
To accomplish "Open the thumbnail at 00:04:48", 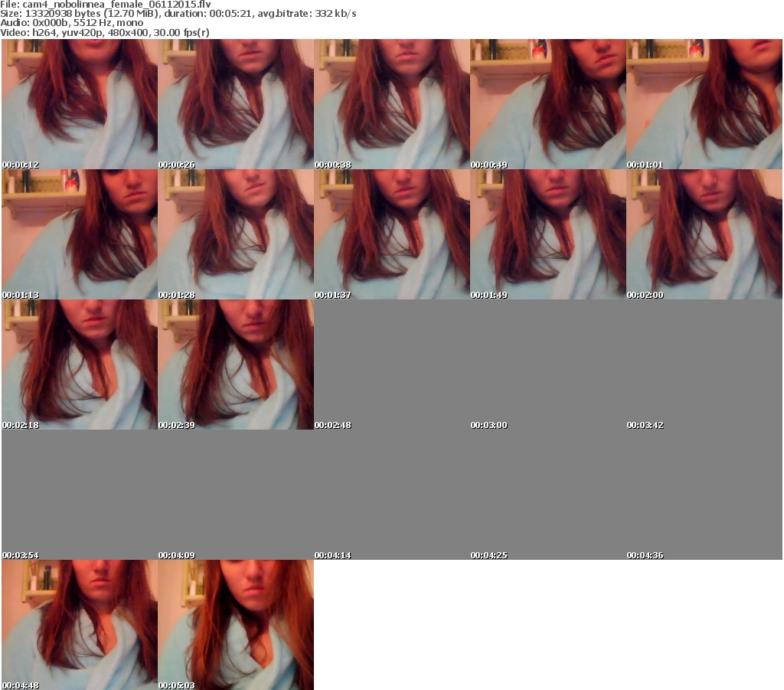I will click(x=79, y=625).
